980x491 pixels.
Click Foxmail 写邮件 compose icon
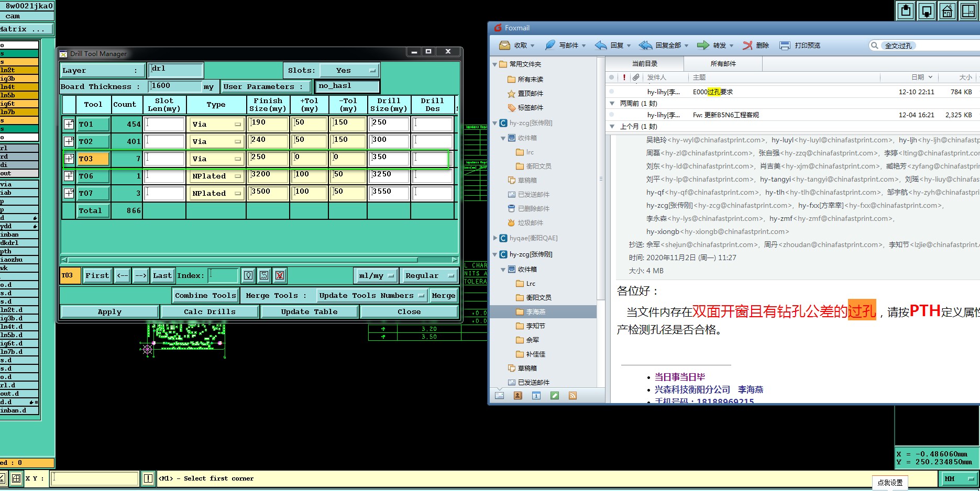(x=550, y=46)
